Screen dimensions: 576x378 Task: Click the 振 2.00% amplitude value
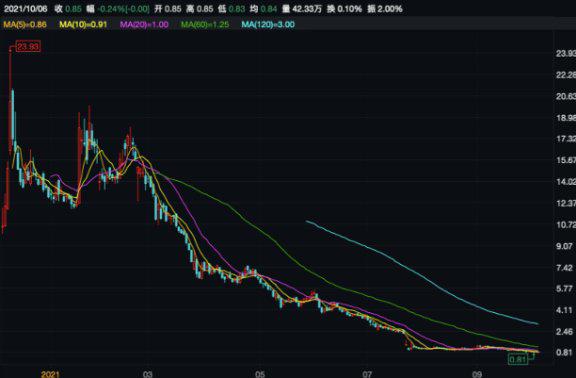[x=385, y=9]
